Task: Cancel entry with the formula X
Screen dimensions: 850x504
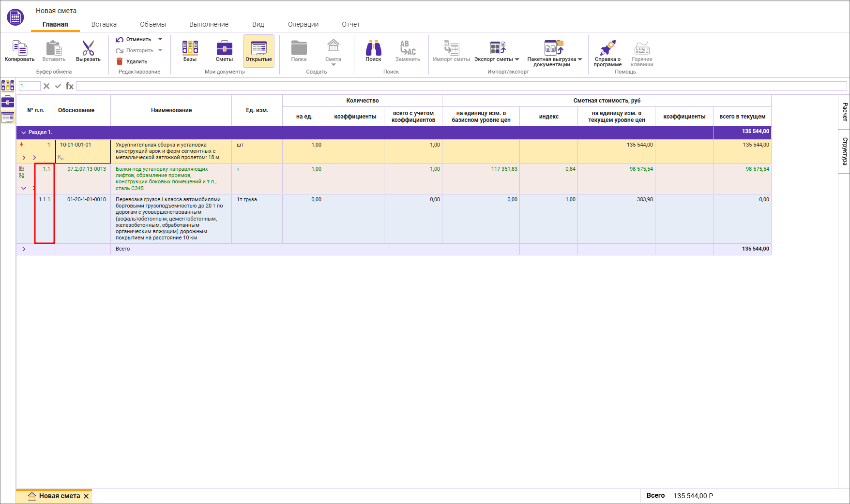Action: (x=46, y=86)
